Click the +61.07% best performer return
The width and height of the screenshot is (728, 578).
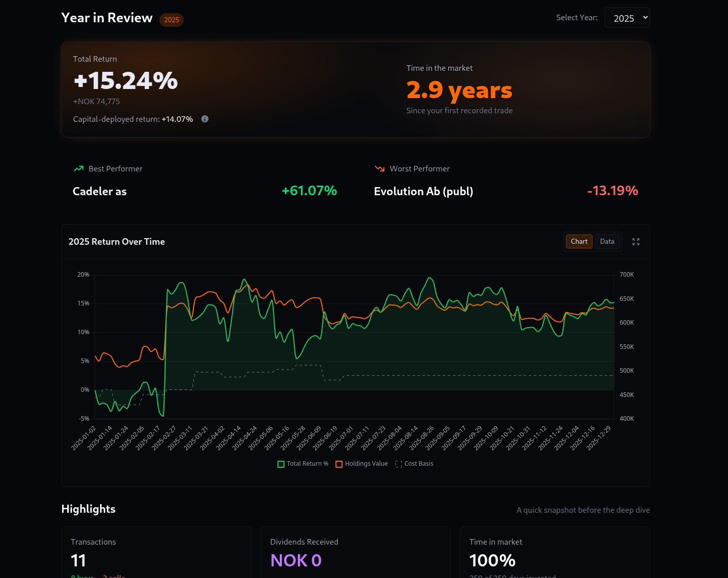click(309, 191)
